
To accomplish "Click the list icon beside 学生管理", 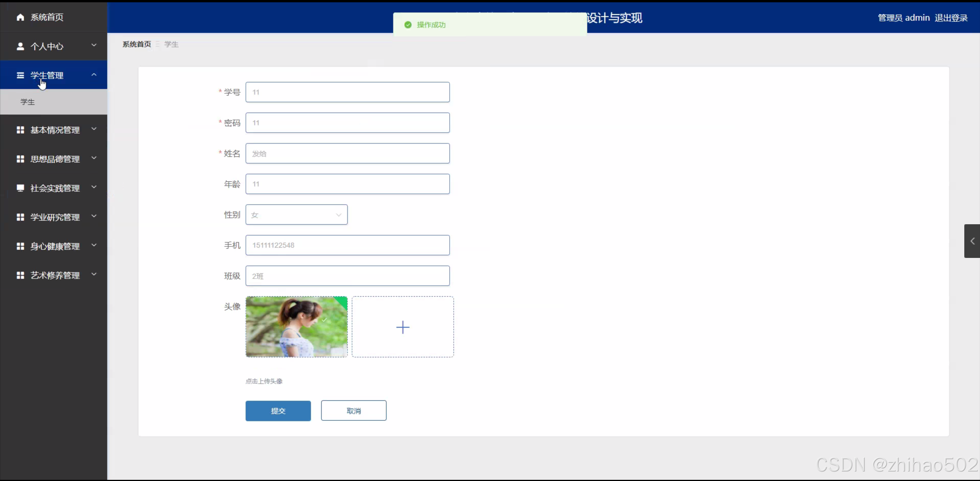I will point(20,75).
